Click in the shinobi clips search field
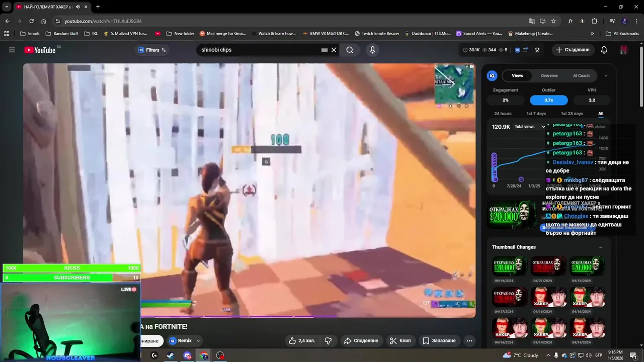The image size is (644, 362). pos(259,50)
